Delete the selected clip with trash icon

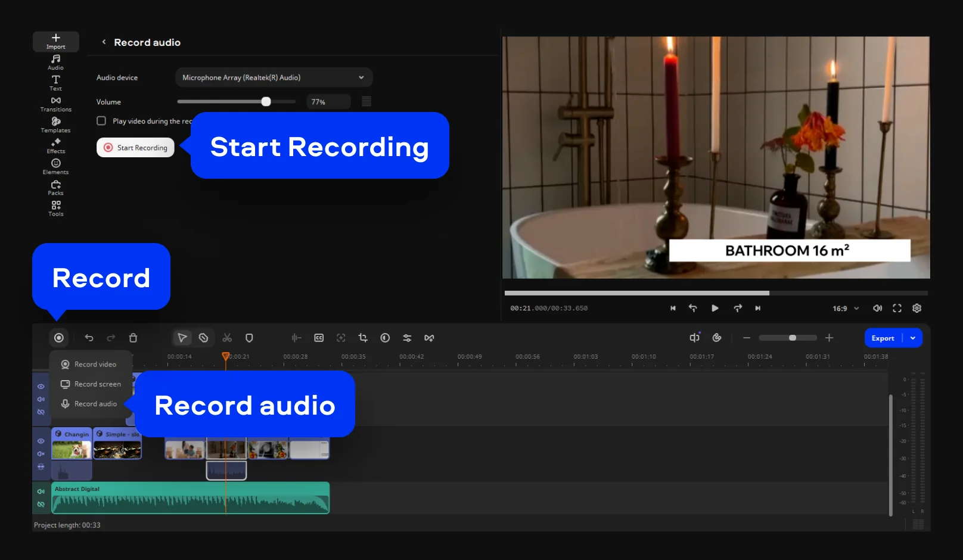(133, 338)
